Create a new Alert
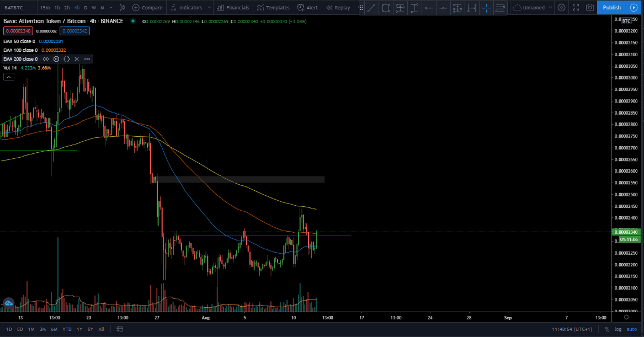 [x=307, y=7]
